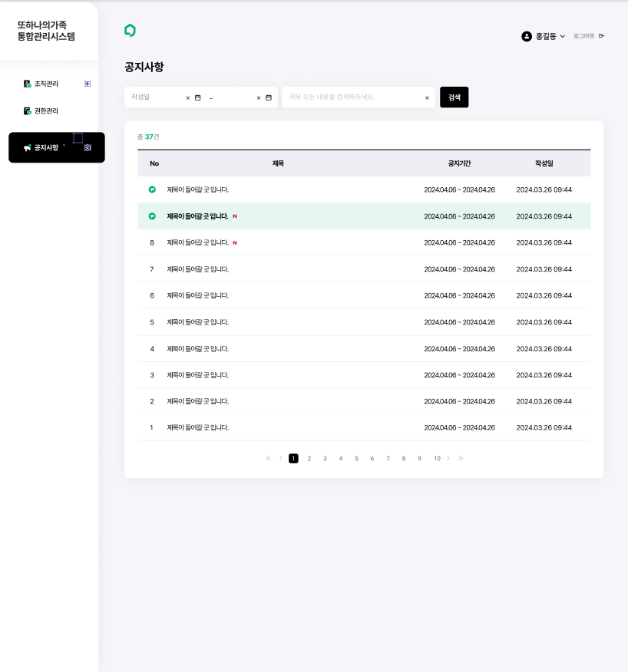Go to page 10 in pagination
The height and width of the screenshot is (672, 628).
coord(437,459)
